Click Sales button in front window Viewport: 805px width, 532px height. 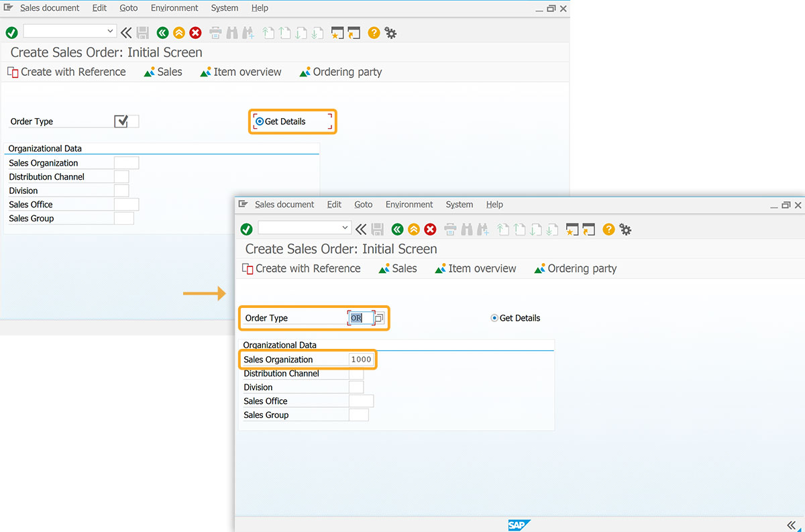tap(398, 268)
